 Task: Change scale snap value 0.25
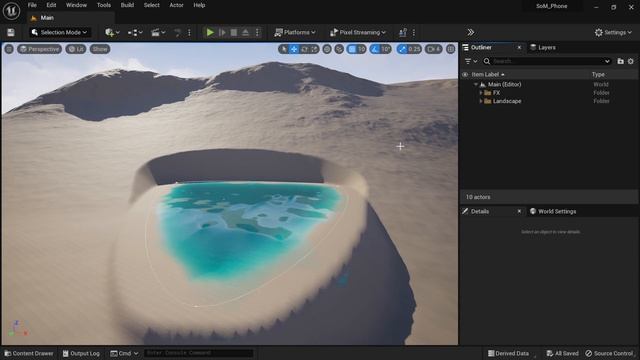[414, 49]
